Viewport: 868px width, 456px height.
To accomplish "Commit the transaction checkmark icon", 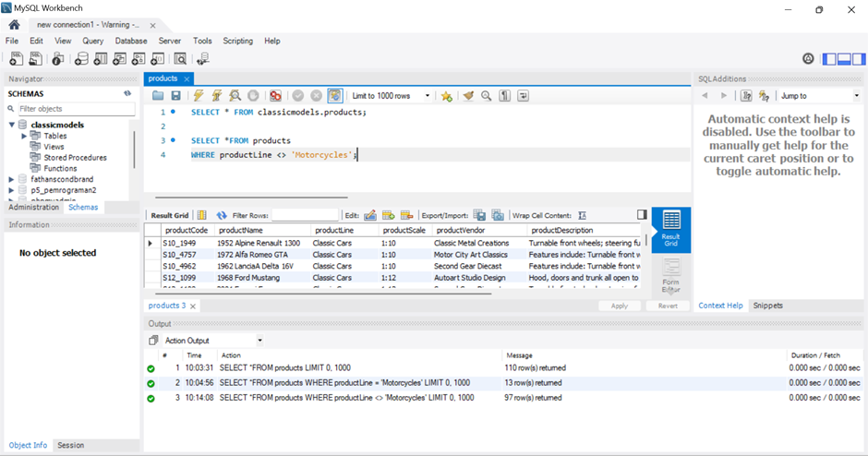I will coord(298,96).
